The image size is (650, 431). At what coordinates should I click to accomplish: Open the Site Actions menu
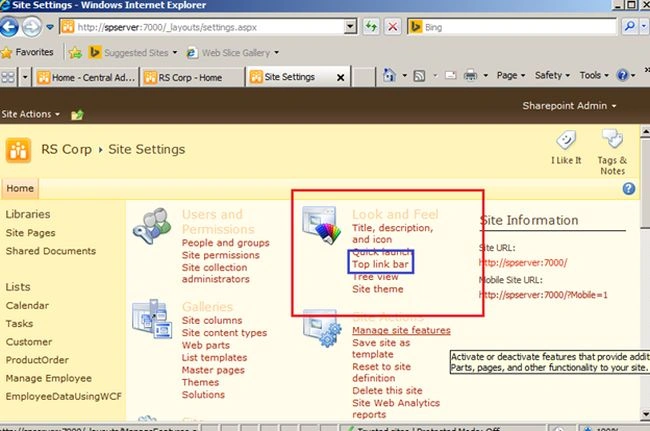pyautogui.click(x=31, y=114)
